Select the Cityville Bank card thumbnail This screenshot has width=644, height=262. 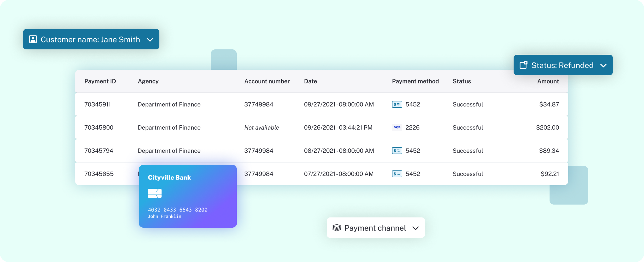coord(188,196)
